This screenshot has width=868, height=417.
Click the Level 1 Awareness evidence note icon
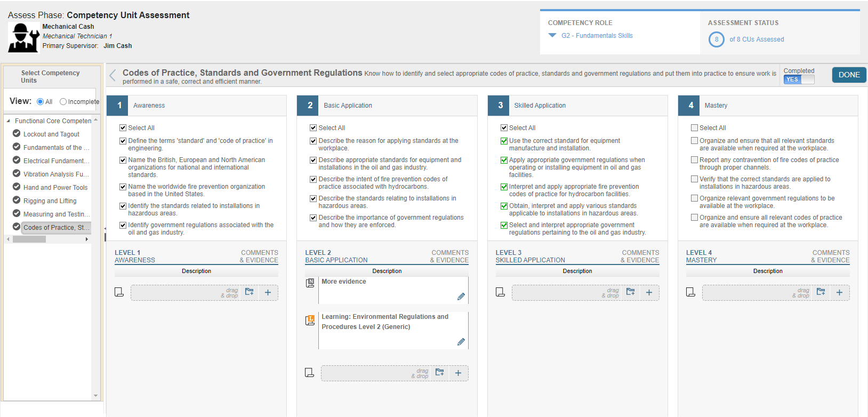[119, 292]
